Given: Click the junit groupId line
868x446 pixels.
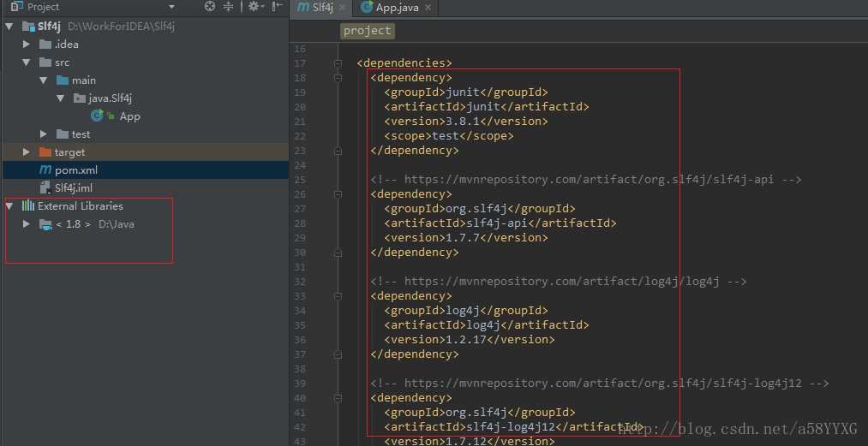Looking at the screenshot, I should pyautogui.click(x=466, y=92).
